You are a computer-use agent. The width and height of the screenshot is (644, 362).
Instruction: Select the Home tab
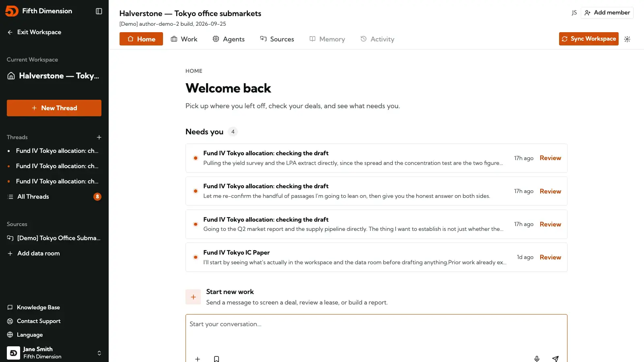[x=141, y=39]
